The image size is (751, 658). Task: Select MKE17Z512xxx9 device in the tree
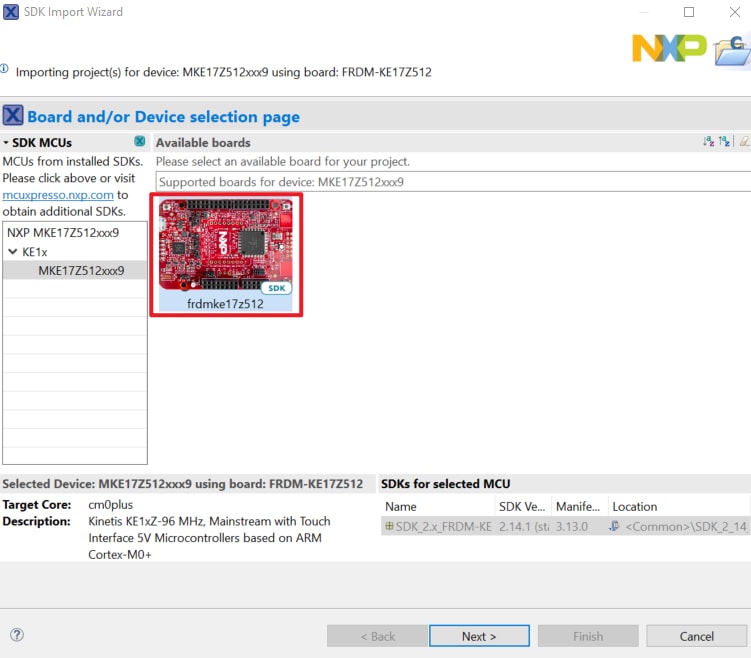tap(81, 270)
